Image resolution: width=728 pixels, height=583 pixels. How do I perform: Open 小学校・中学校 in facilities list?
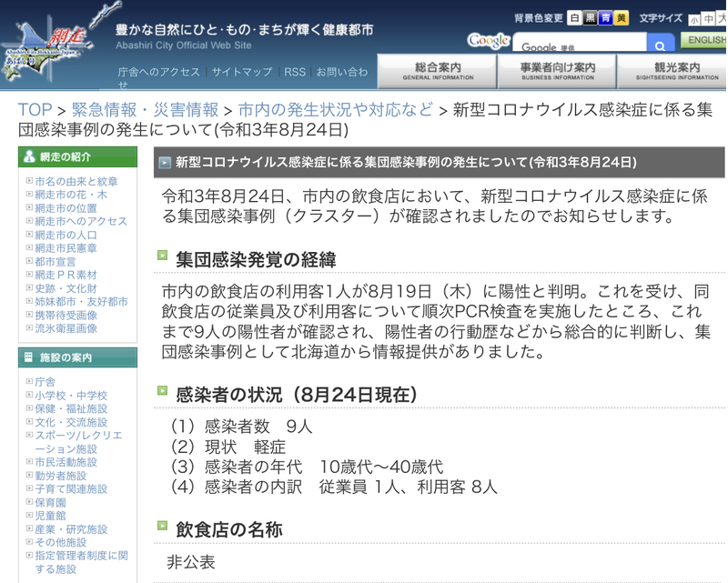(x=71, y=396)
